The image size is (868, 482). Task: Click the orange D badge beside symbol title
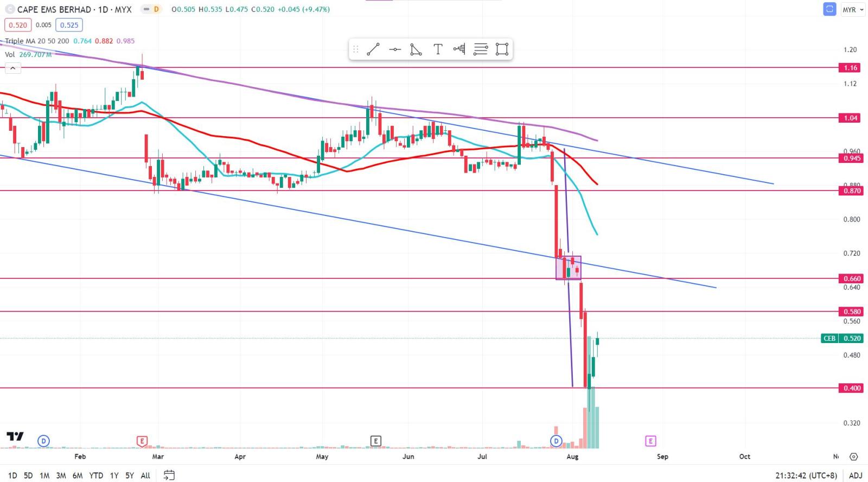coord(156,9)
